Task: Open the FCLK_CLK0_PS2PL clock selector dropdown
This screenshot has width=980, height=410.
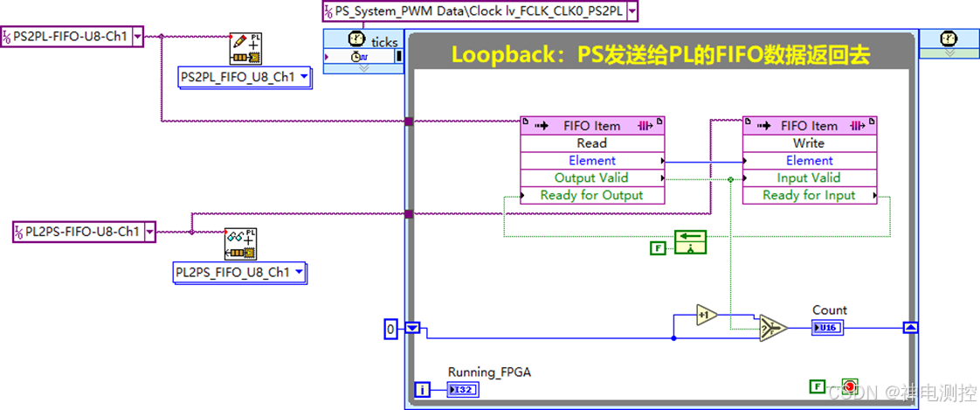Action: pos(632,11)
